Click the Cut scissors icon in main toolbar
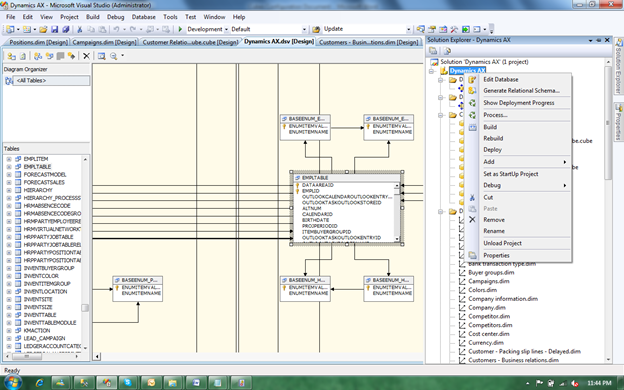Viewport: 624px width, 390px height. pos(80,29)
